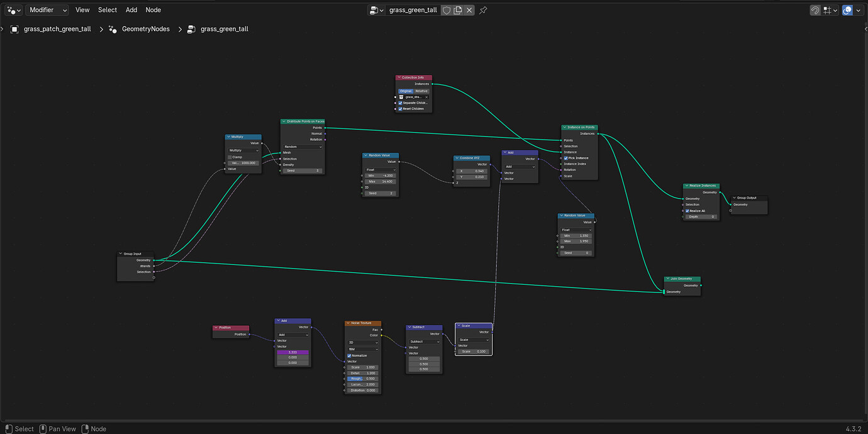The height and width of the screenshot is (434, 868).
Task: Collapse the Collection Info node
Action: tap(399, 77)
